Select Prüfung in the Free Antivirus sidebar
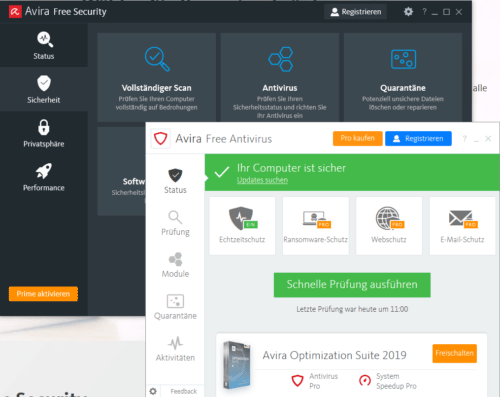Screen dimensions: 500x397 (175, 223)
